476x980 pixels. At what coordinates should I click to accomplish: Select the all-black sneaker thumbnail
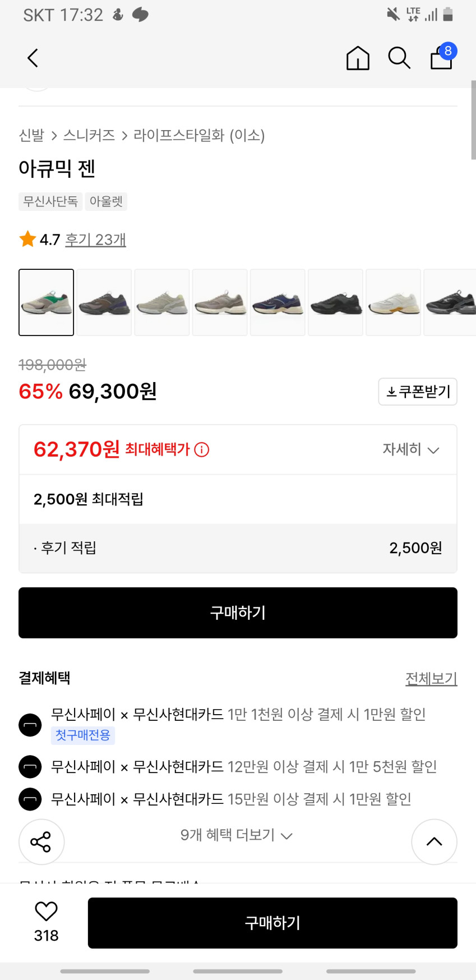335,302
